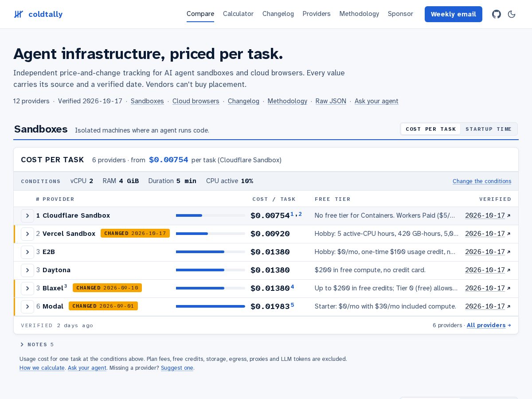This screenshot has width=532, height=399.
Task: Open the Calculator nav tab
Action: (238, 14)
